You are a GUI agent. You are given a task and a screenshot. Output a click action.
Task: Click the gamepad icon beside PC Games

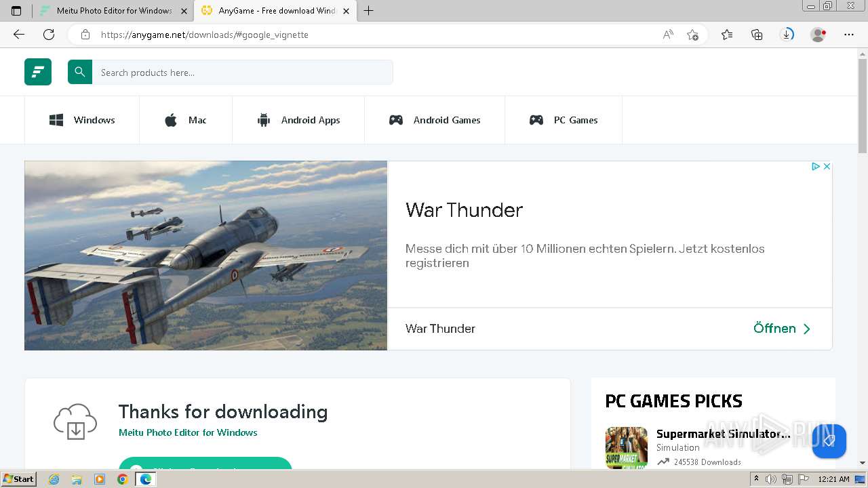[x=536, y=120]
